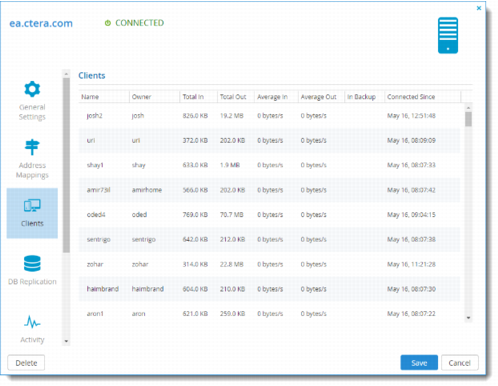Screen dimensions: 498x386
Task: Sort by the Average In column header
Action: pos(276,97)
